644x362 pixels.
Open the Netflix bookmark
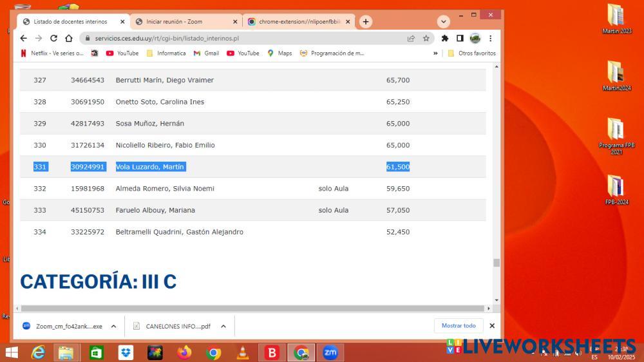point(52,53)
